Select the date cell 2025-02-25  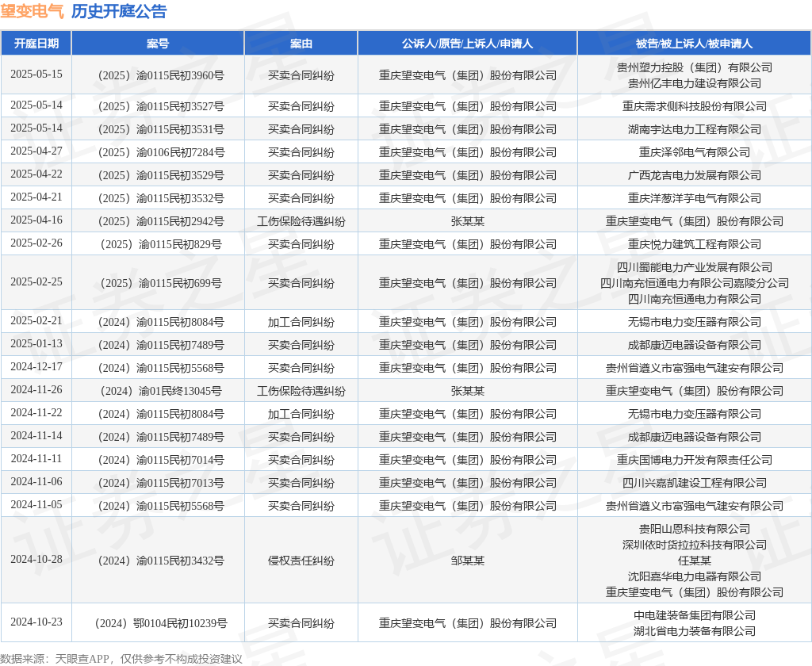(36, 281)
